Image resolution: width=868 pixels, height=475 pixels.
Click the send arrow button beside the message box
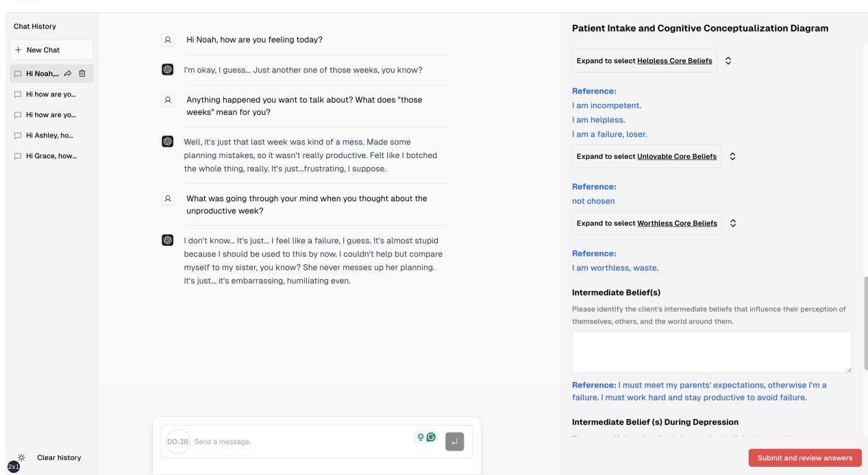(x=454, y=441)
